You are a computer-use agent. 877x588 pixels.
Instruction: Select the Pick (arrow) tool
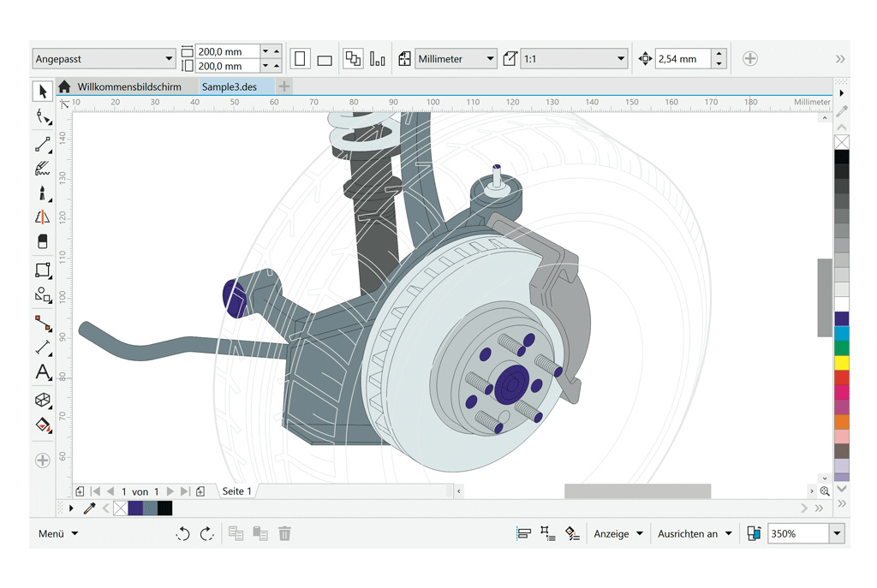click(42, 92)
